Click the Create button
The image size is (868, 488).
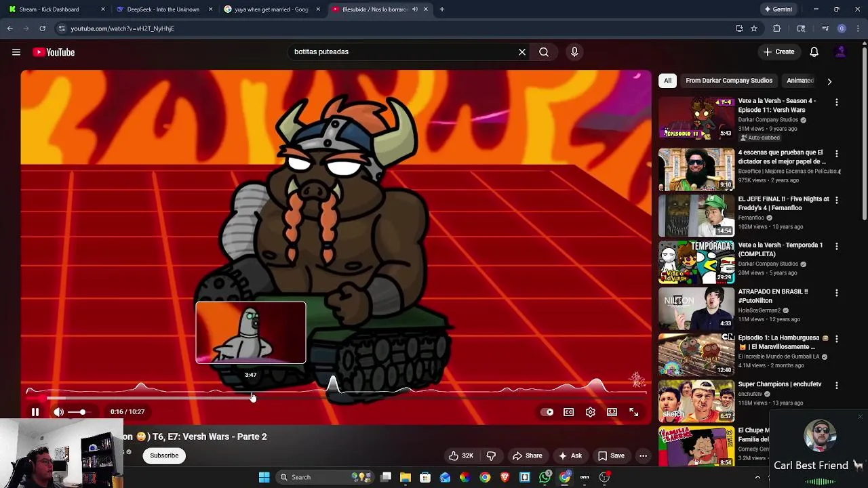tap(778, 52)
